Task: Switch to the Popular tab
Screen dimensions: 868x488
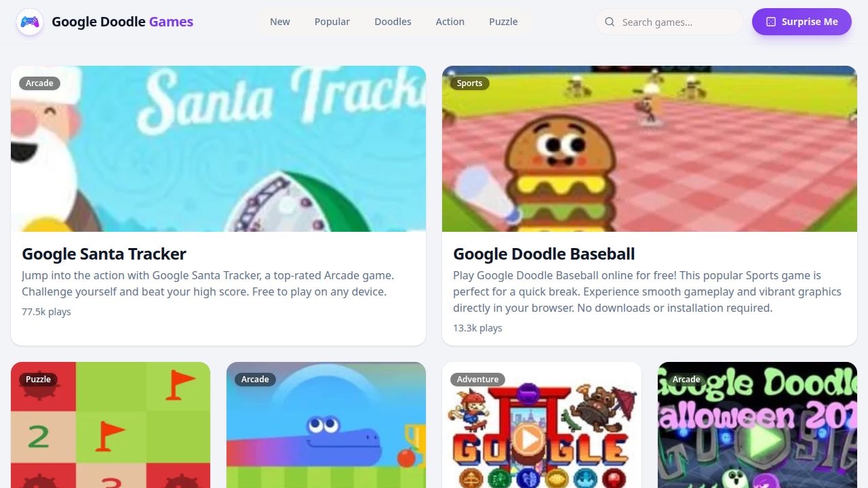Action: 332,22
